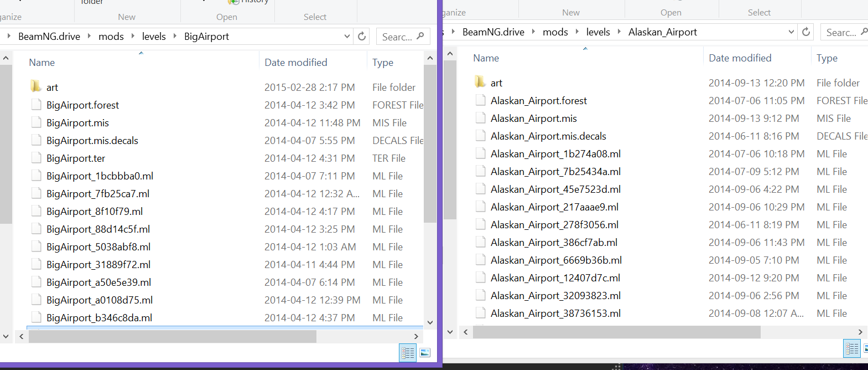Refresh the BigAirport folder view
Image resolution: width=868 pixels, height=370 pixels.
tap(362, 37)
